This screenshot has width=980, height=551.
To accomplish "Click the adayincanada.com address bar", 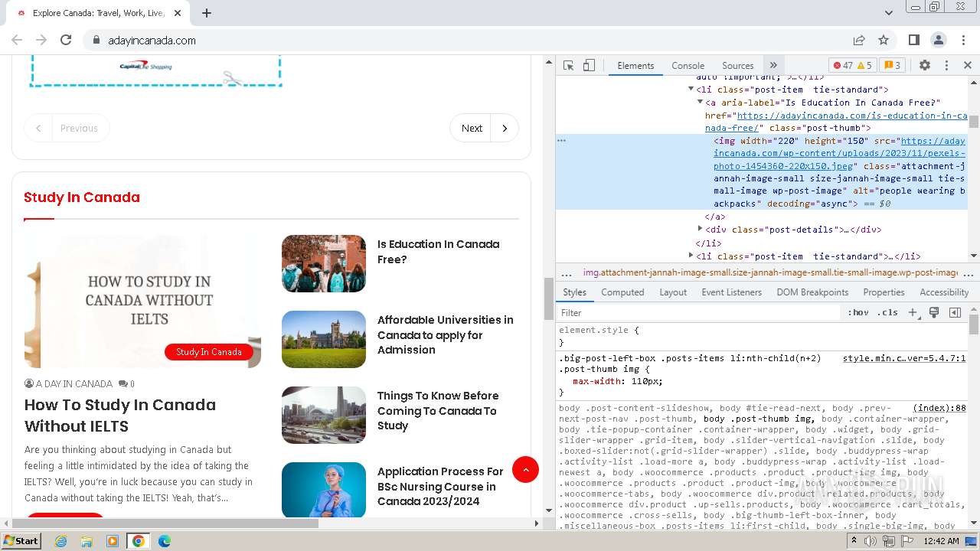I will [152, 41].
